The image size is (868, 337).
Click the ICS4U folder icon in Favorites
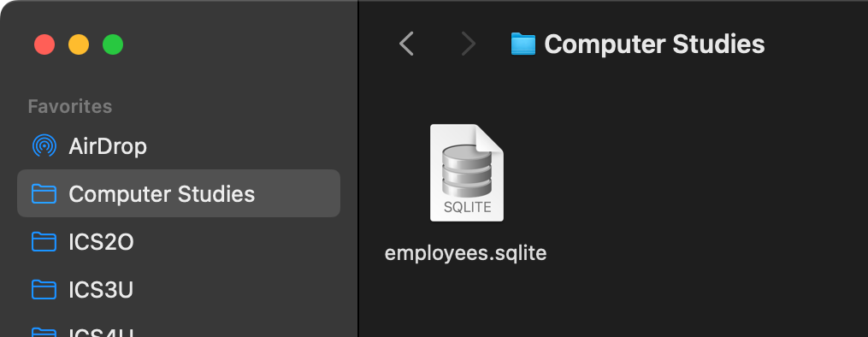click(44, 332)
